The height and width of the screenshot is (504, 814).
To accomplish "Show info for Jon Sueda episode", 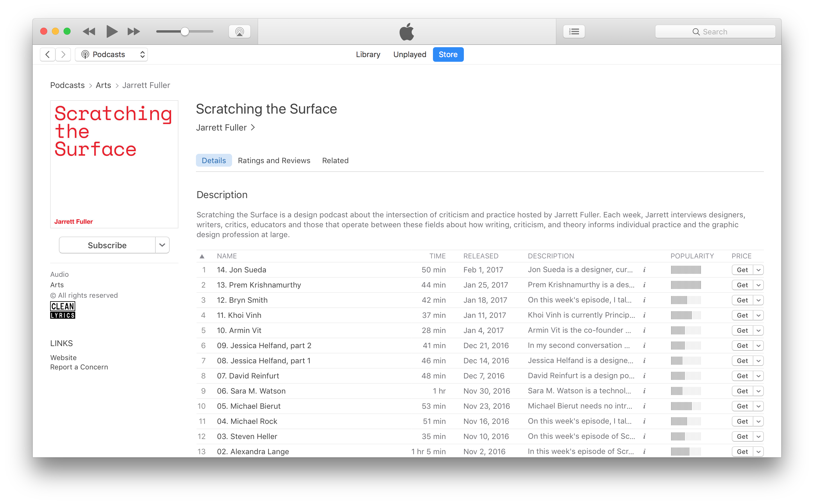I will click(645, 270).
